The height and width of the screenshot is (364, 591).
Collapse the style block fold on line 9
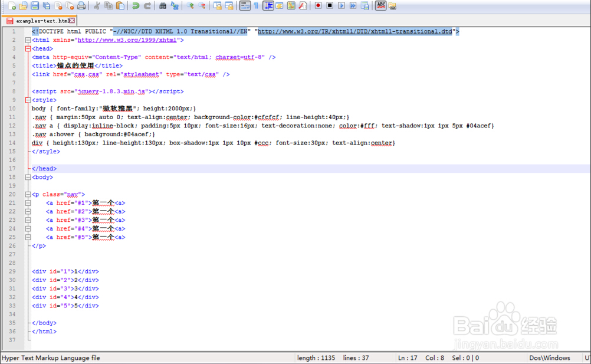28,100
